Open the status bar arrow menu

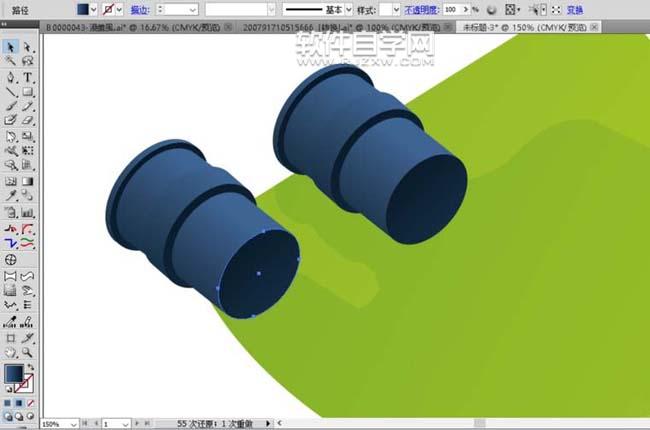(x=268, y=423)
